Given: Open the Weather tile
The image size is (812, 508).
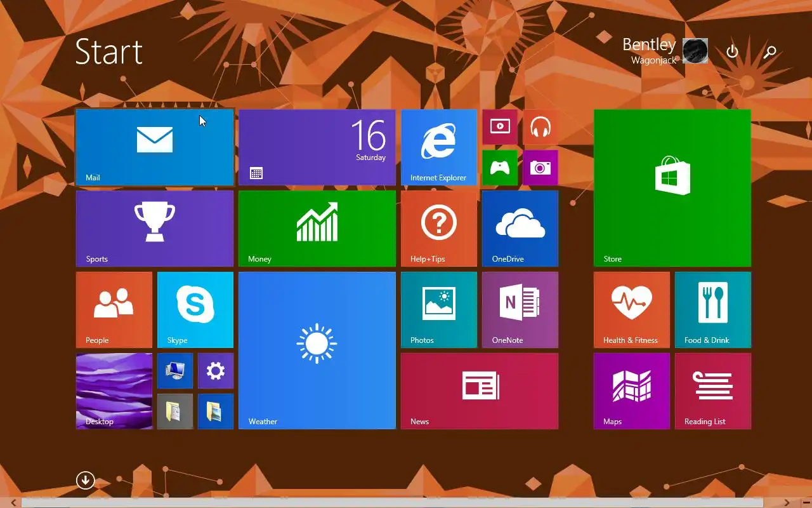Looking at the screenshot, I should coord(317,351).
